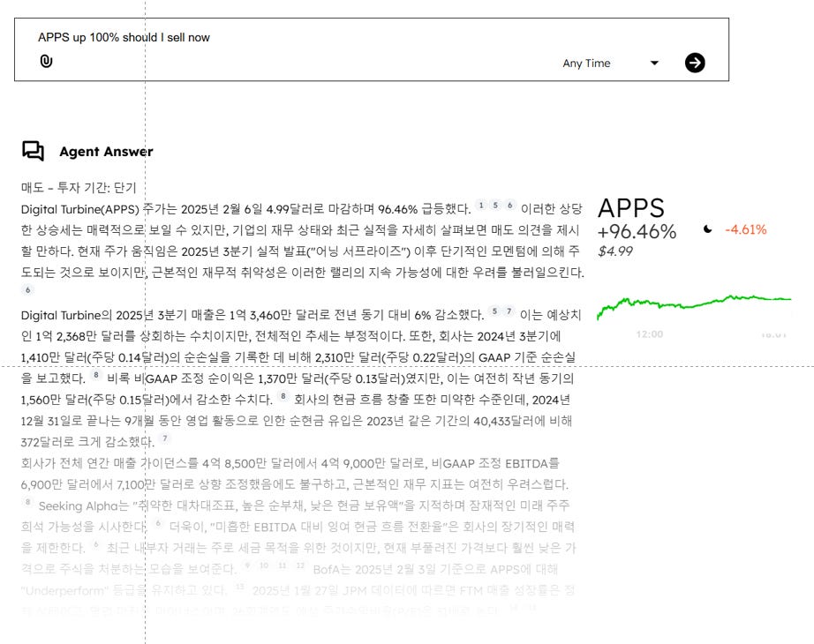Open citation 6 below 불러일으킨다 line
This screenshot has height=644, width=814.
[28, 290]
